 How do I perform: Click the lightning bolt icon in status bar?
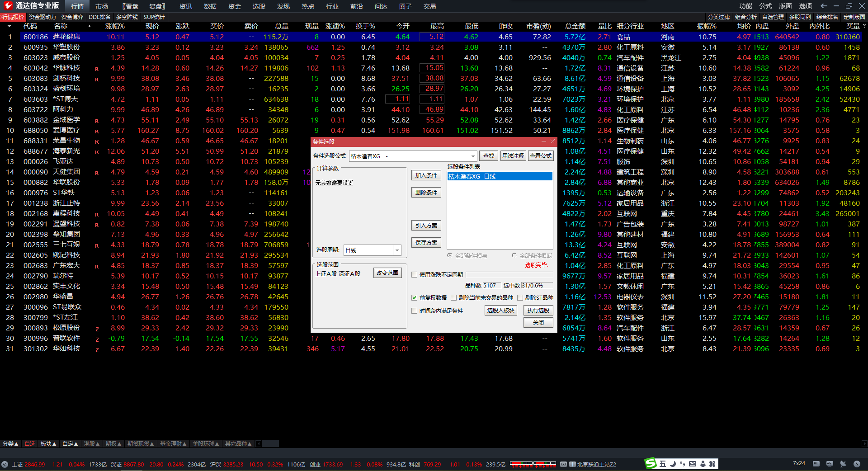857,464
